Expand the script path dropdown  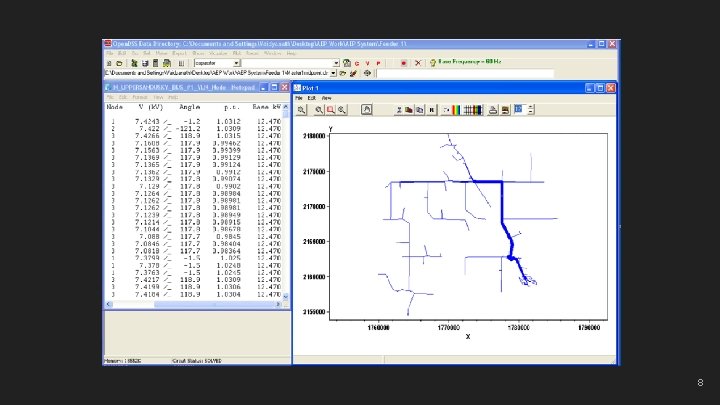pyautogui.click(x=333, y=73)
